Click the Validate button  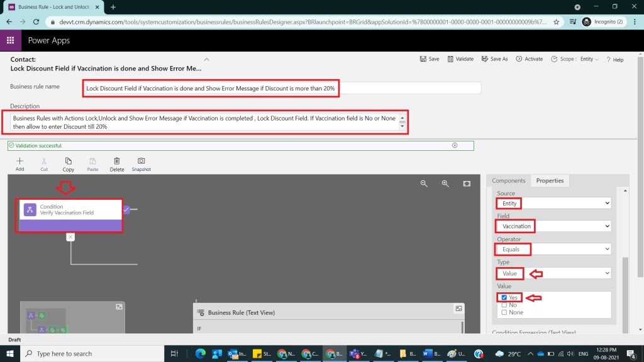(460, 59)
